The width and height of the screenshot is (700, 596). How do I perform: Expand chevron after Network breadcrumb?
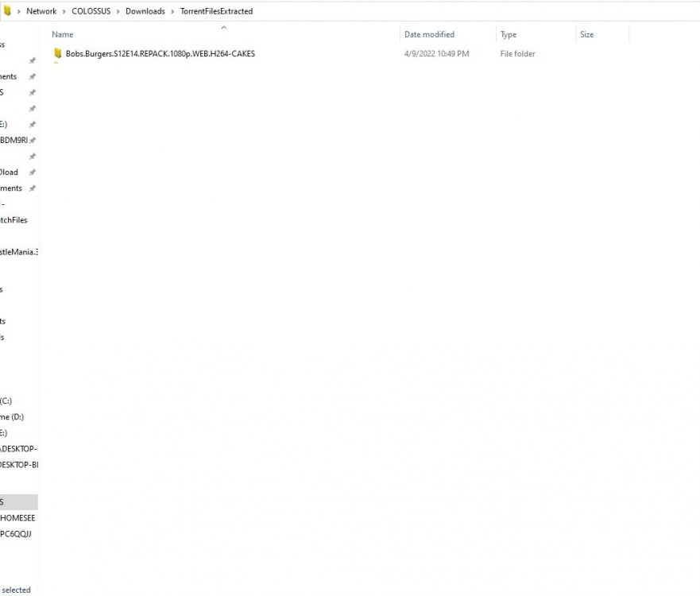point(64,12)
